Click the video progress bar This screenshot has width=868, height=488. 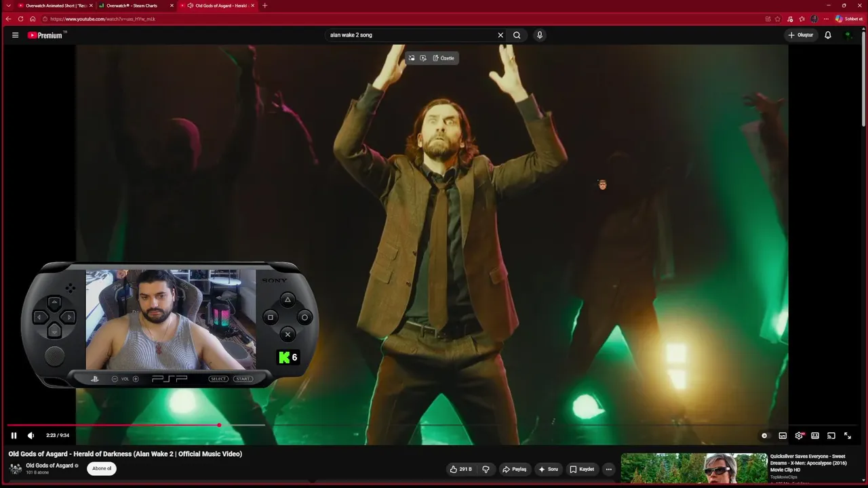(434, 425)
